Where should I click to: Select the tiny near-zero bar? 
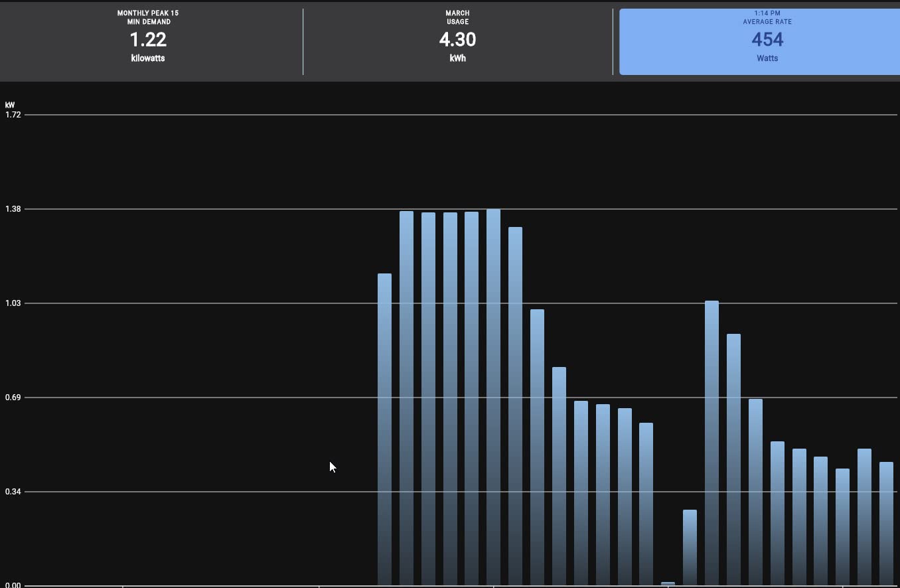coord(668,584)
